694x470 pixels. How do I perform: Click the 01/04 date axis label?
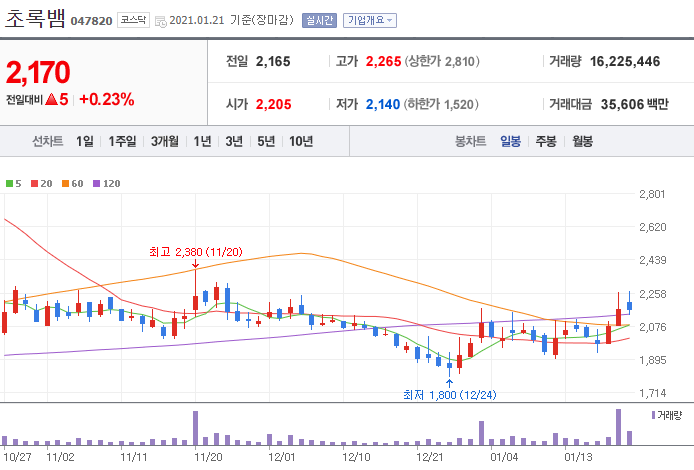click(x=504, y=457)
